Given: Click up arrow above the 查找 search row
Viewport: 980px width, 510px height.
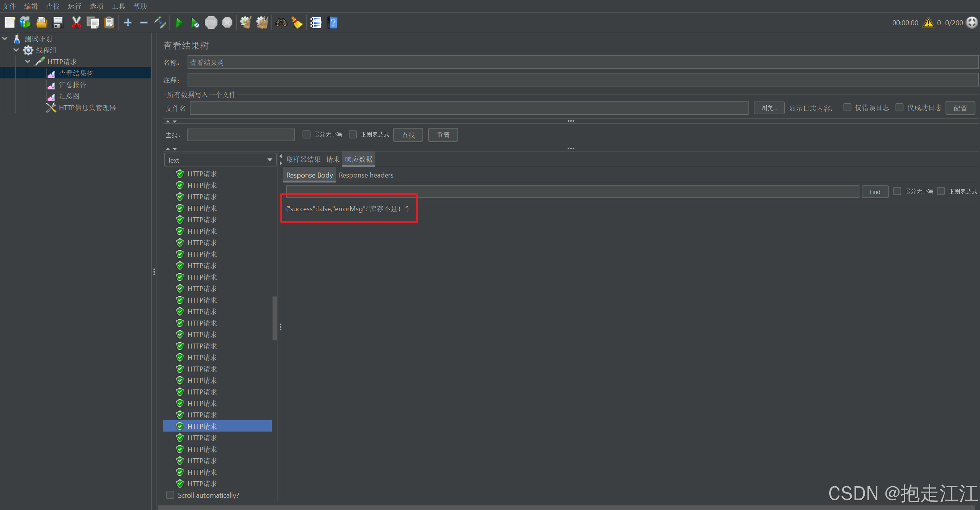Looking at the screenshot, I should coord(168,121).
